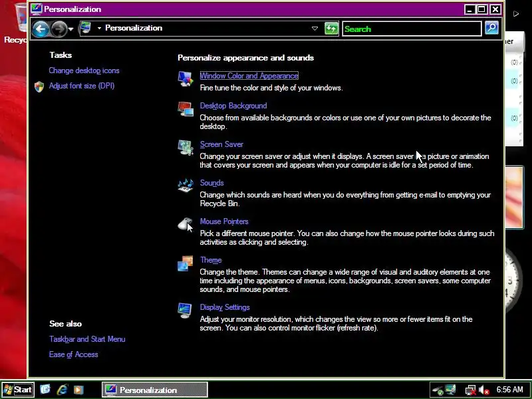Click the Search magnifier button
This screenshot has height=399, width=532.
(x=491, y=28)
